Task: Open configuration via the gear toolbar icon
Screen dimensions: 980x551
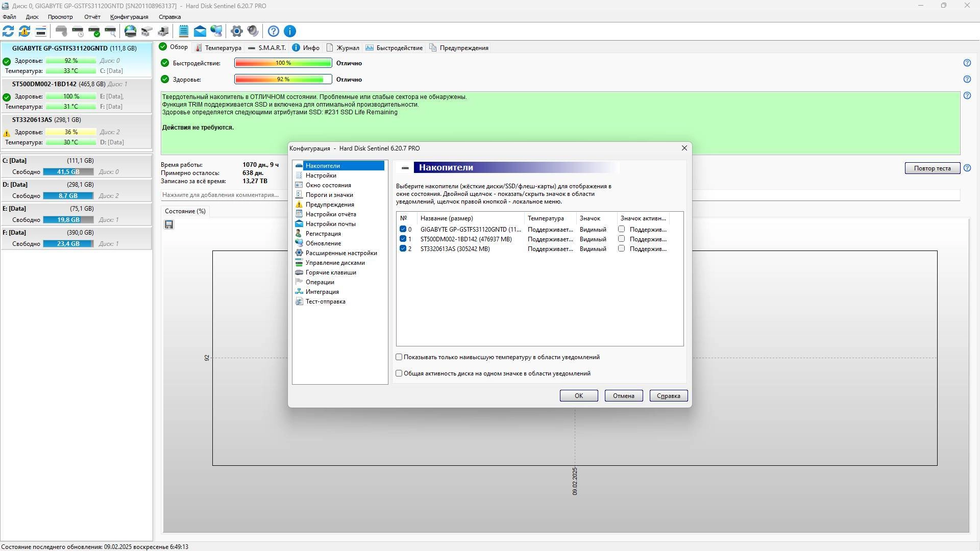Action: point(236,31)
